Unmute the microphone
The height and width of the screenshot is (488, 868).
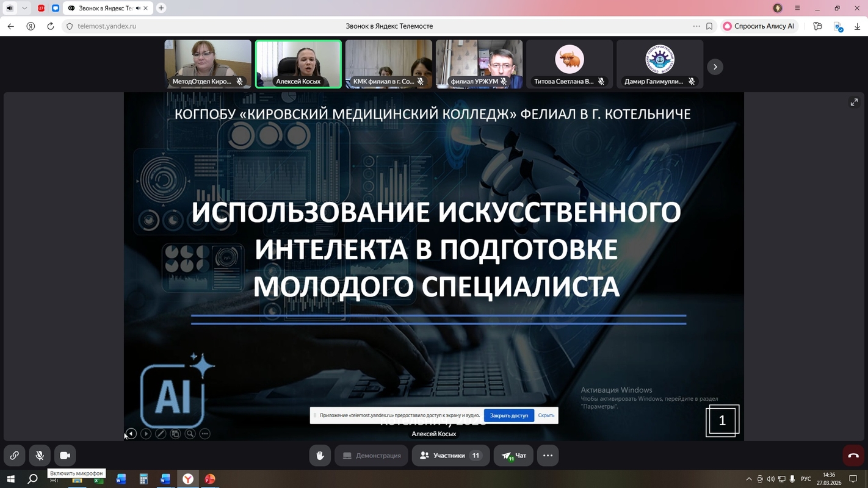[40, 456]
